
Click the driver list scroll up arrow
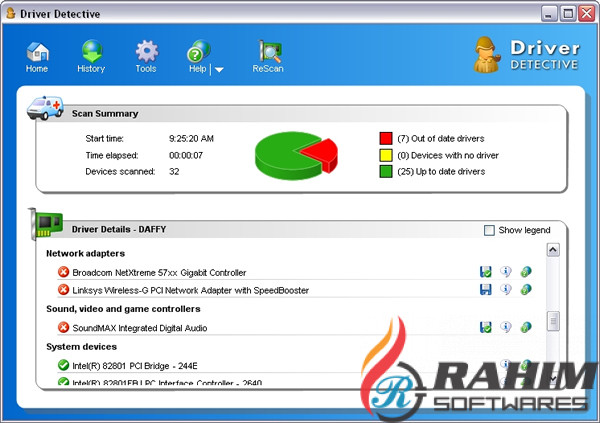coord(553,250)
